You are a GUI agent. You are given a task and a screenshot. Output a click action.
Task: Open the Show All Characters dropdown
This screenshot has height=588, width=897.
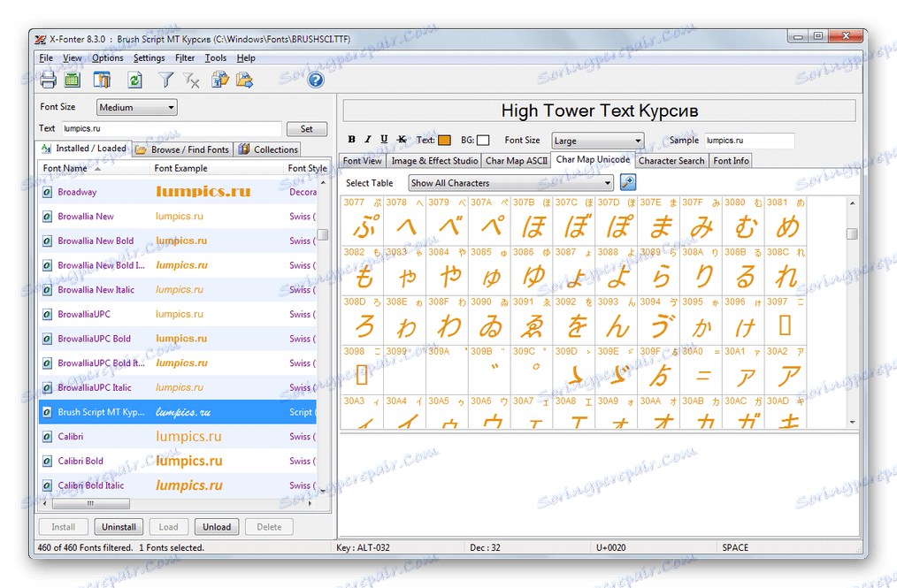[510, 183]
